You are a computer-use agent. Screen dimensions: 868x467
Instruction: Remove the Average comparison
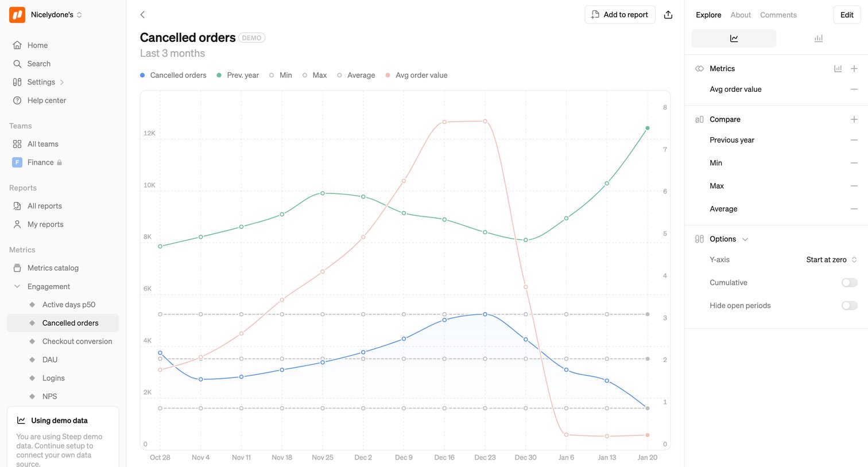tap(854, 209)
